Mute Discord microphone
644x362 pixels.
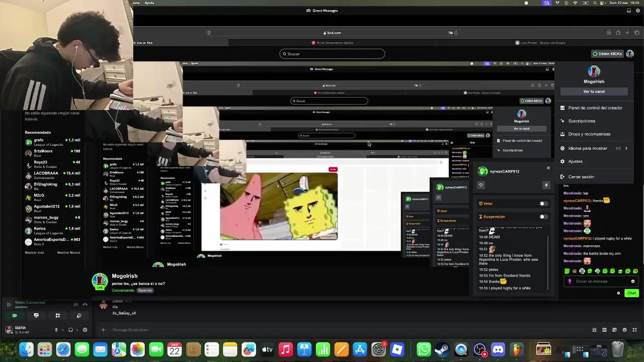[x=56, y=330]
